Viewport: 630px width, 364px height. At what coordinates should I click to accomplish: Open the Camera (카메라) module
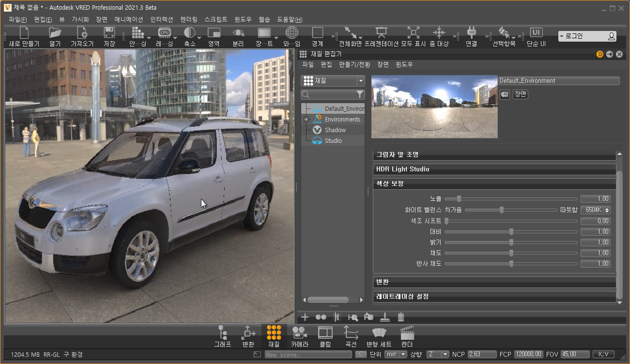[299, 336]
